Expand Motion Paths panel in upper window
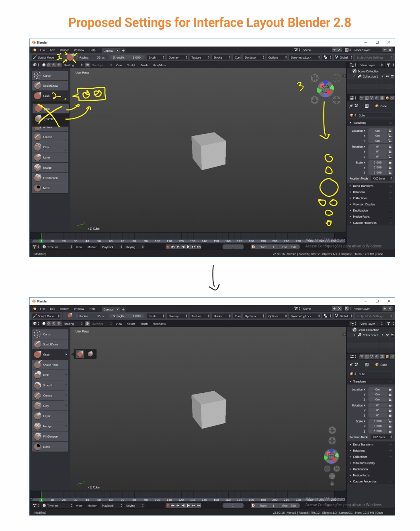Viewport: 420px width, 531px height. coord(361,216)
